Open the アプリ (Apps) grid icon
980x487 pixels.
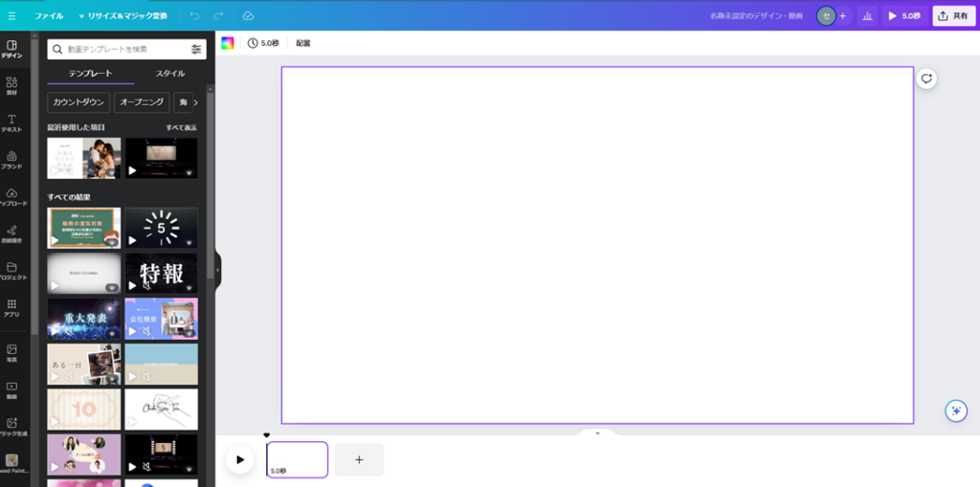(x=11, y=307)
